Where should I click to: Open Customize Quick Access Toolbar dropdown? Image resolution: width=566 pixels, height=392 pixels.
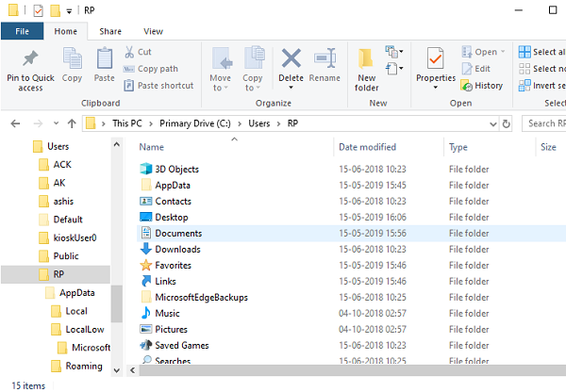tap(69, 11)
